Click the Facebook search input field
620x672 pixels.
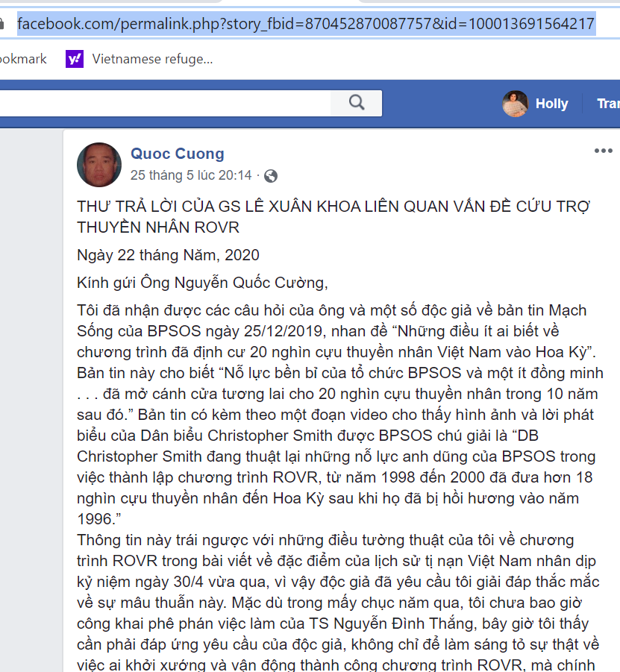tap(165, 103)
